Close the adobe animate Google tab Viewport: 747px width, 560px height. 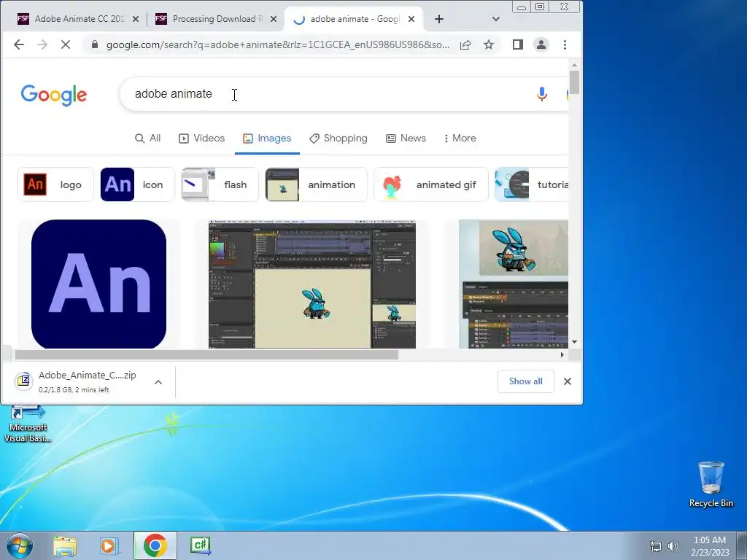tap(411, 19)
